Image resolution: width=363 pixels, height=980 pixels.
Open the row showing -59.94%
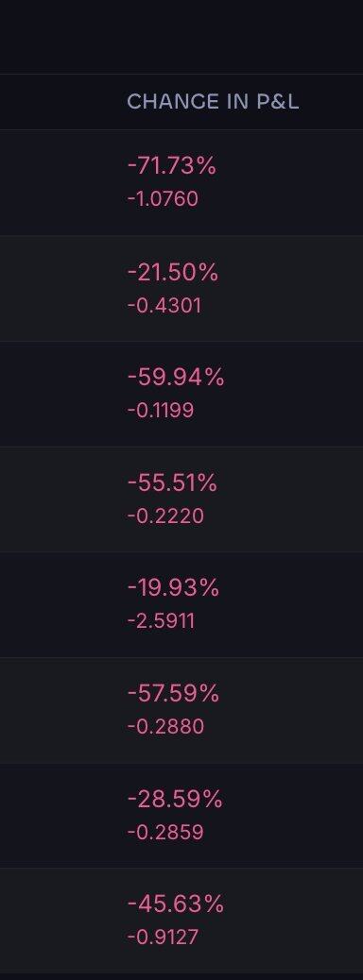click(181, 394)
